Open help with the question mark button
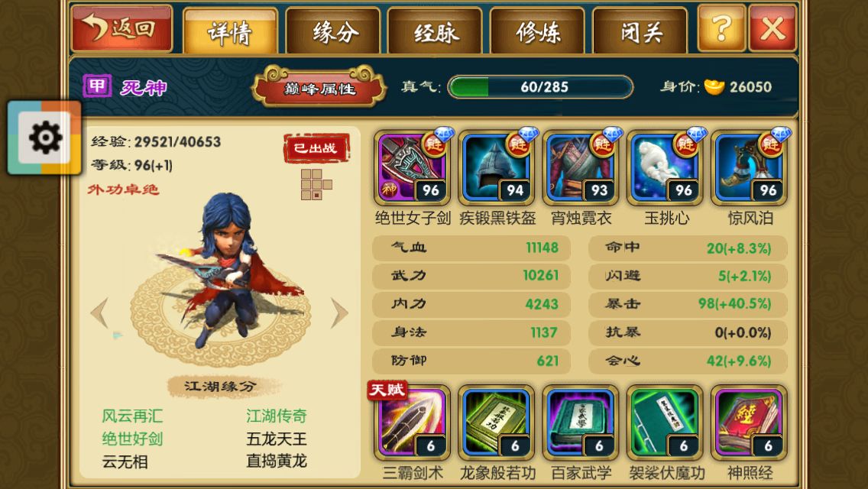This screenshot has height=489, width=868. pyautogui.click(x=721, y=28)
